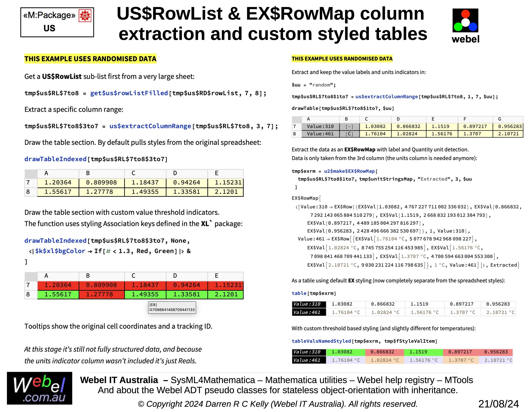
Task: Click us$extractColumnRange in the 1to7 code line
Action: [x=387, y=96]
